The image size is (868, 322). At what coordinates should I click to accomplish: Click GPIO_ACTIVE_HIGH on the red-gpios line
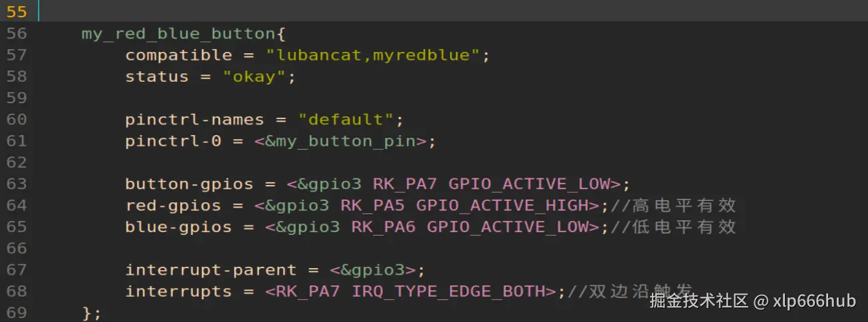tap(502, 206)
